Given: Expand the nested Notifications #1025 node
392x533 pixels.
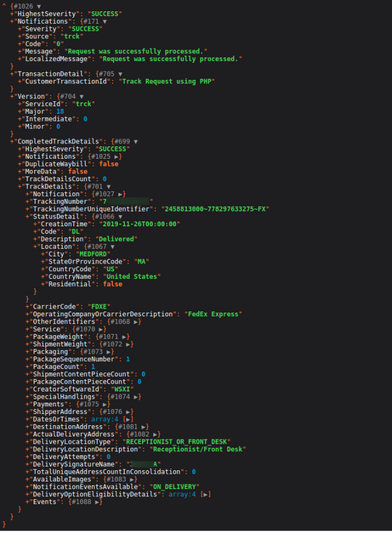Looking at the screenshot, I should tap(118, 156).
